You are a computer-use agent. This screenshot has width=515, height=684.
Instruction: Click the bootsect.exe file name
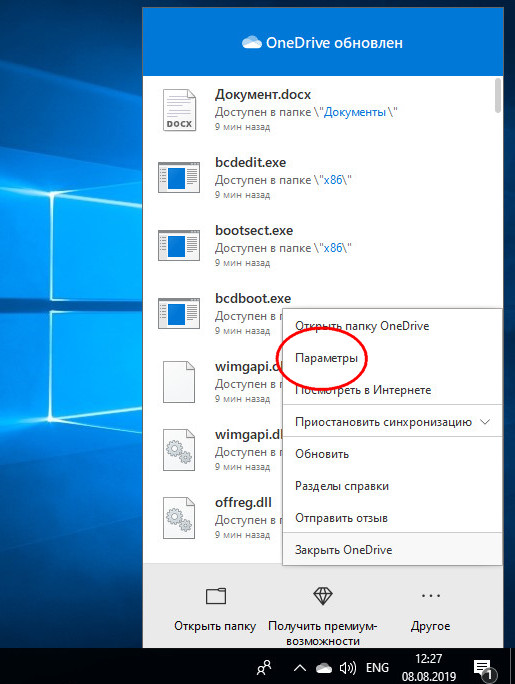[x=254, y=231]
